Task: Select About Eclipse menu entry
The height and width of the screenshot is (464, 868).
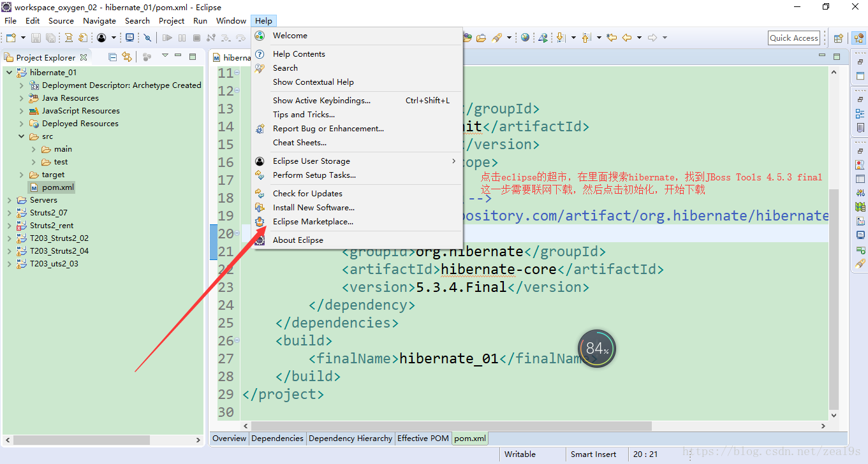Action: click(357, 240)
